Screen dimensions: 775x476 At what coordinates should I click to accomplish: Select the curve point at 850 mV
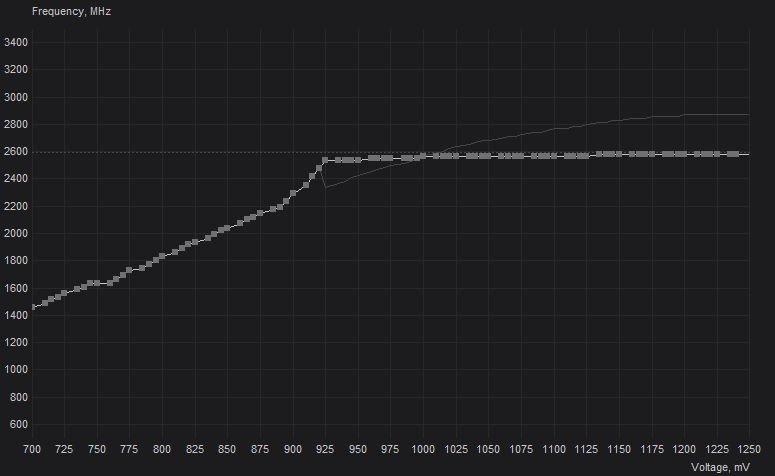(x=227, y=228)
